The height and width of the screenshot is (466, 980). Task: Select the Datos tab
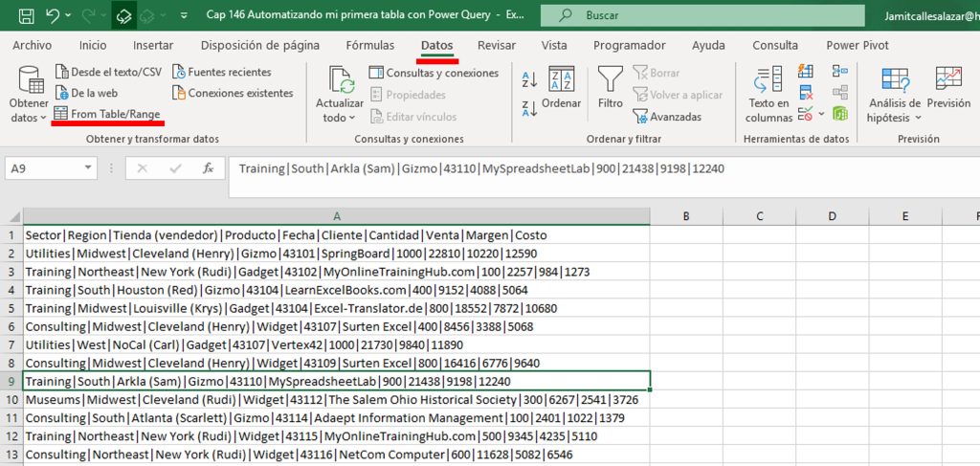pos(436,46)
